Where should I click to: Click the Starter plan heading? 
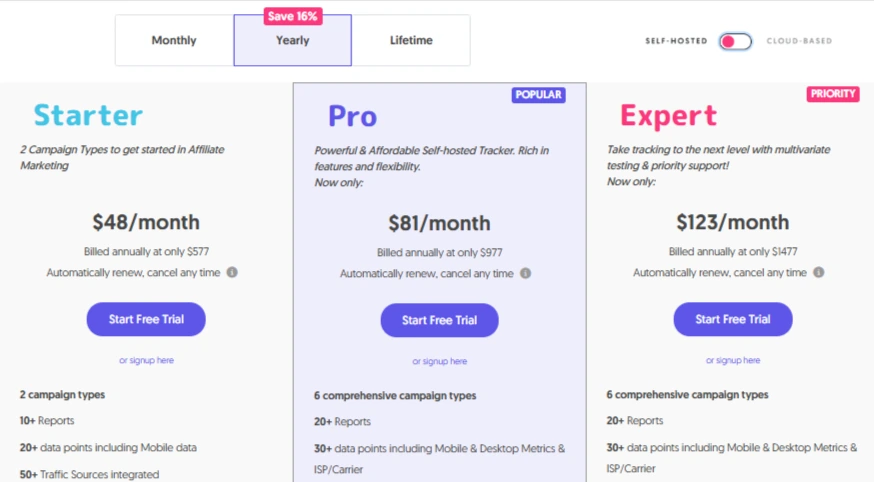[x=88, y=115]
